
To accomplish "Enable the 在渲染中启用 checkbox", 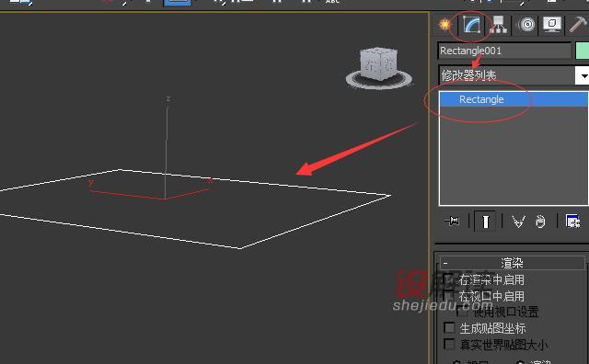I will click(448, 279).
